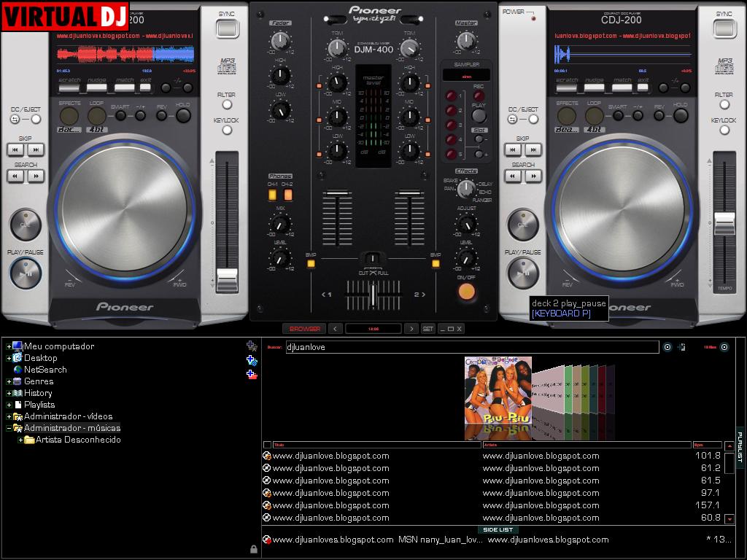Expand the Playlists tree node

click(x=9, y=405)
